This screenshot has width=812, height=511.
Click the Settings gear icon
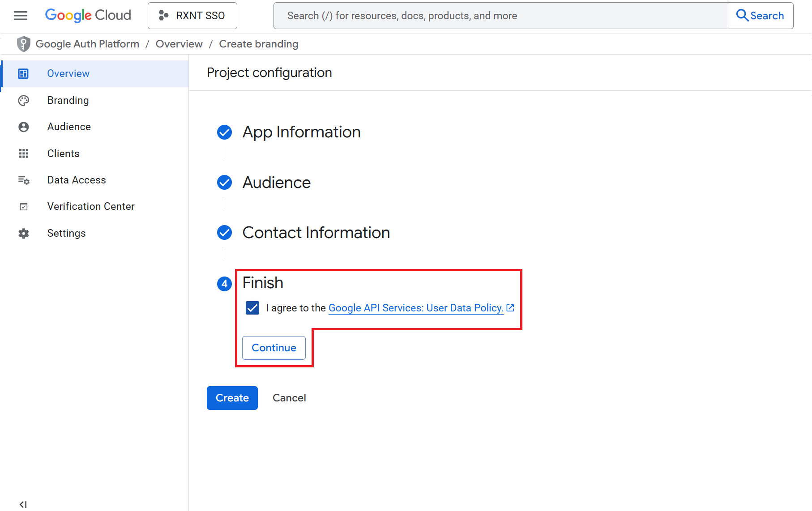click(x=24, y=233)
